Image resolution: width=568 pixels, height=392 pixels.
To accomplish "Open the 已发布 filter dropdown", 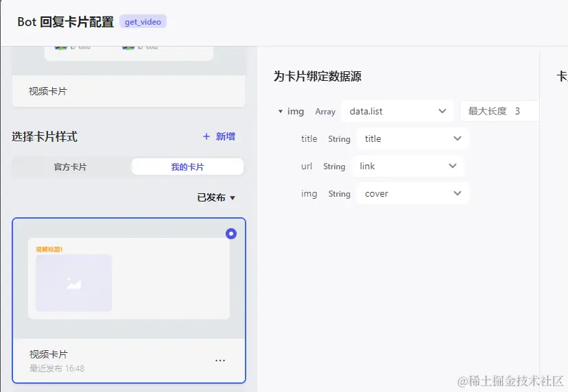I will (x=216, y=197).
